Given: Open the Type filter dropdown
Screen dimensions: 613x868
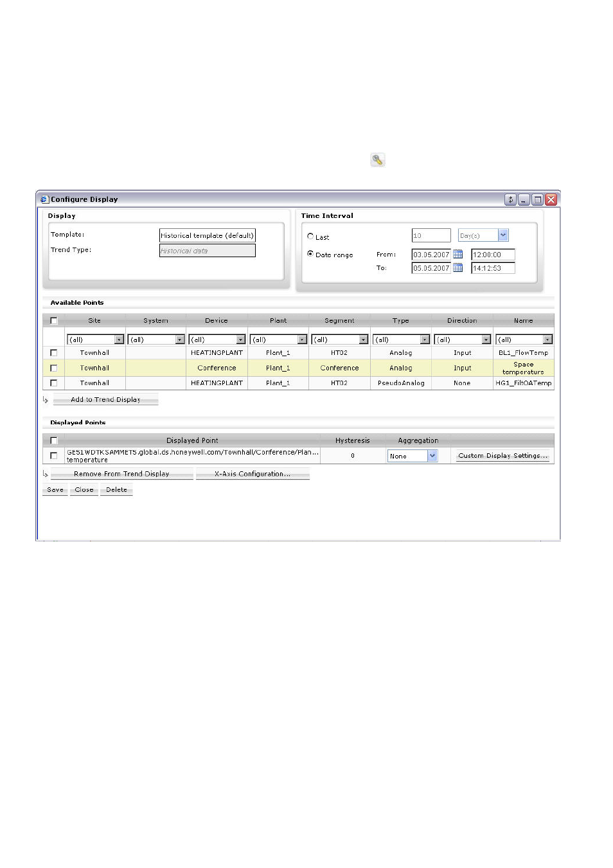Looking at the screenshot, I should point(402,339).
